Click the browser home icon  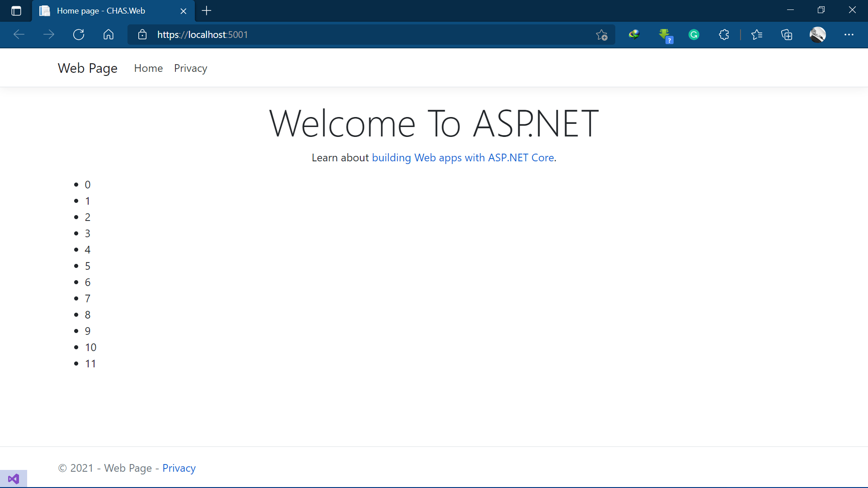108,35
